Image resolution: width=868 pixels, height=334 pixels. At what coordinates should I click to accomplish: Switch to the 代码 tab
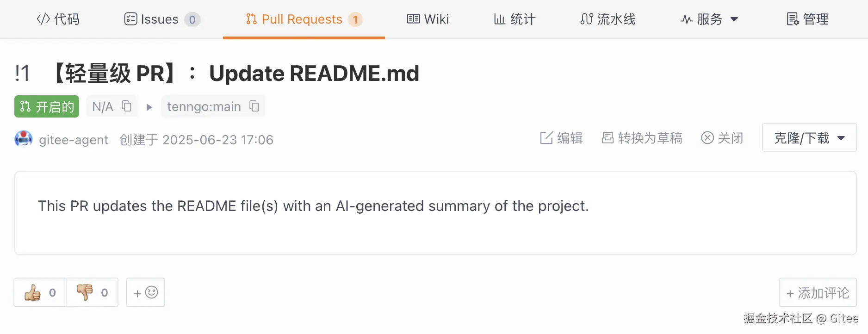[58, 19]
